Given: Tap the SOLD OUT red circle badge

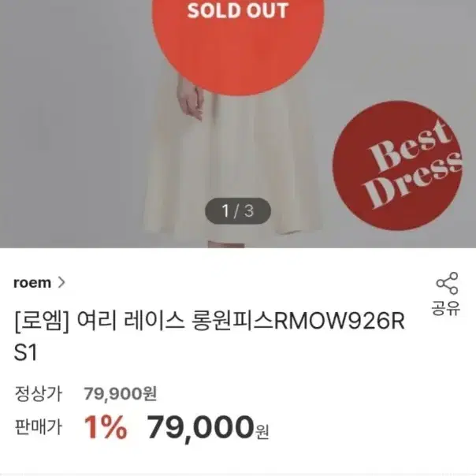Looking at the screenshot, I should pyautogui.click(x=238, y=43).
